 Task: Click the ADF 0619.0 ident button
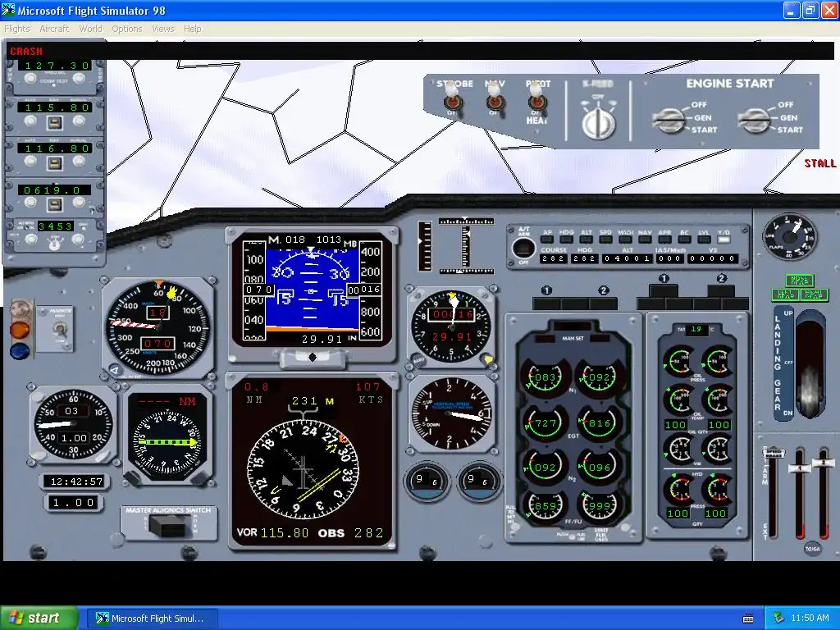(53, 204)
